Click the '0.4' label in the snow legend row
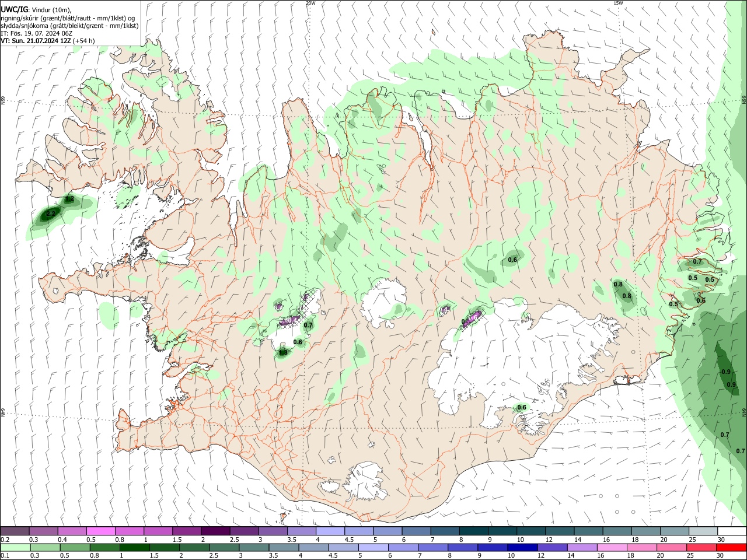The height and width of the screenshot is (560, 747). click(62, 540)
